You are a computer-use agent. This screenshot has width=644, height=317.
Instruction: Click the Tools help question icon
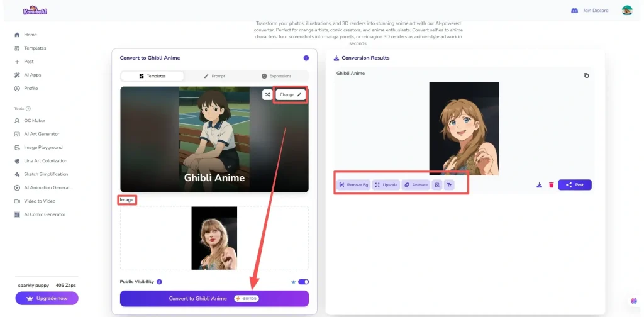coord(28,109)
